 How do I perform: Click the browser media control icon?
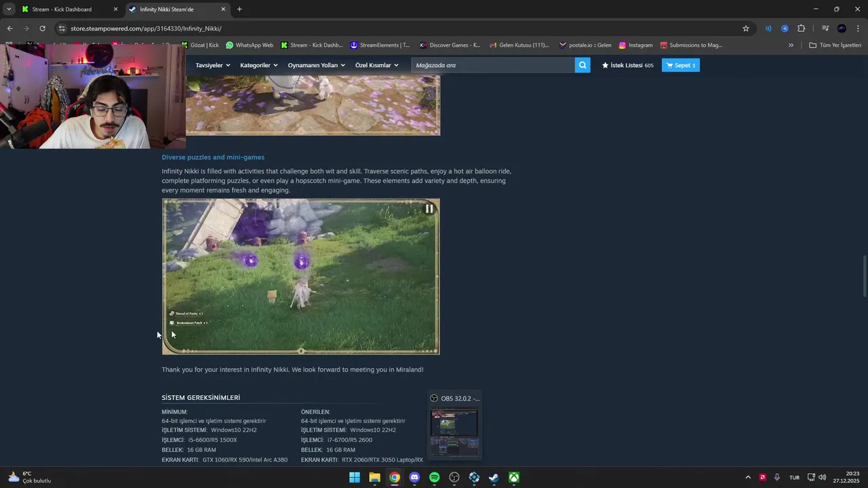[825, 28]
